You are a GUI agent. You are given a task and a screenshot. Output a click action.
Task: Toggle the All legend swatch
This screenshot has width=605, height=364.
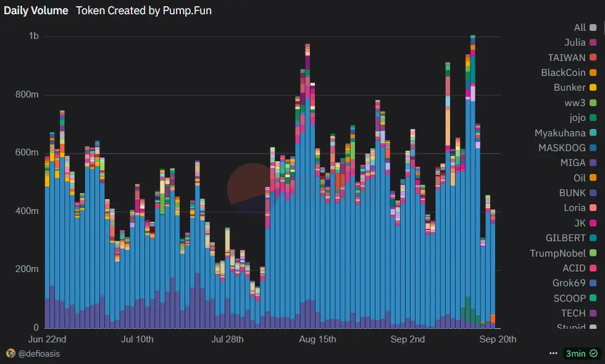[x=593, y=27]
